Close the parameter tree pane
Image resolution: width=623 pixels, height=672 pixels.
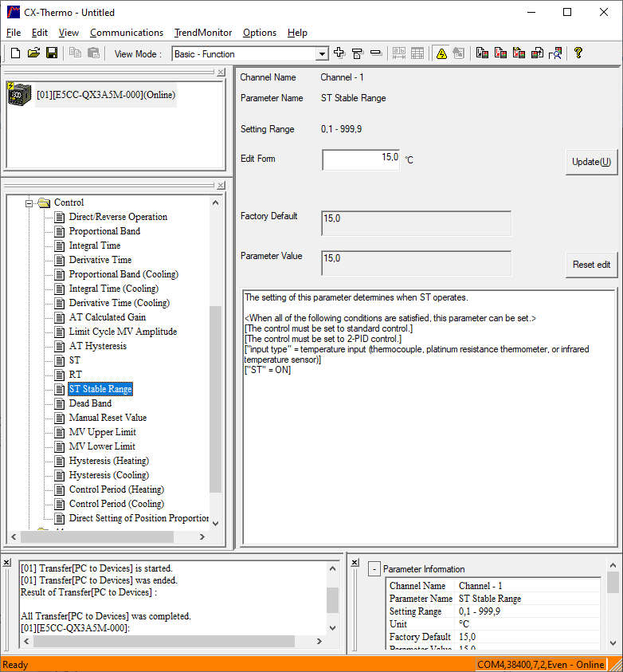pos(221,186)
